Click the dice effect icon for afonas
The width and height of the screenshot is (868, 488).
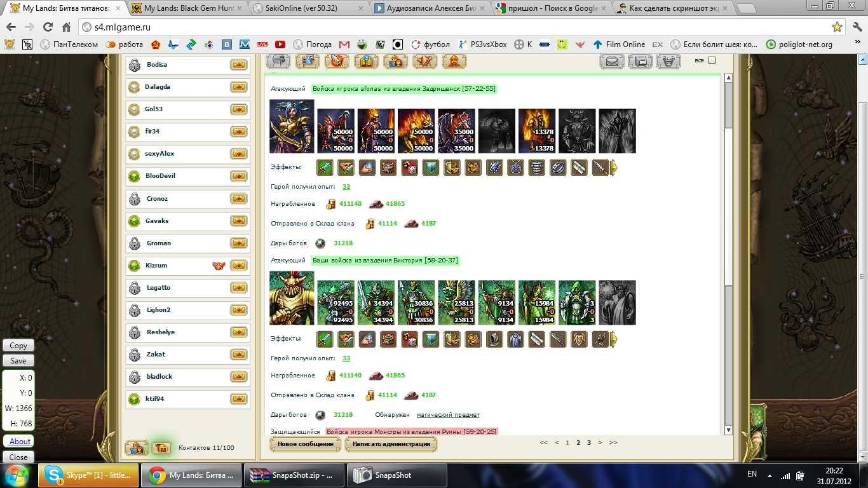pos(410,168)
